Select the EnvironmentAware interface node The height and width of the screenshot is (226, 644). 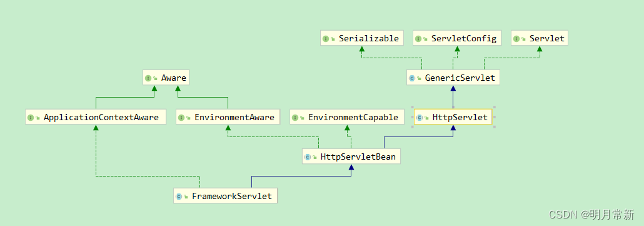[228, 117]
